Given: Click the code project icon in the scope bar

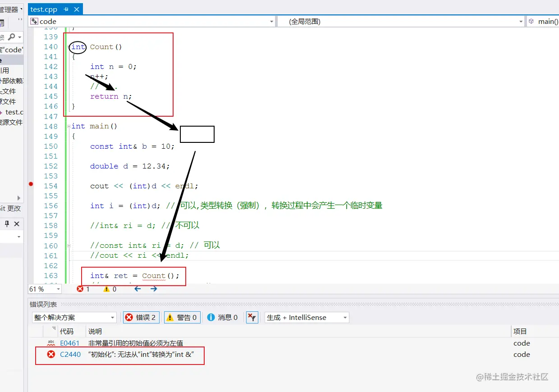Looking at the screenshot, I should (34, 21).
